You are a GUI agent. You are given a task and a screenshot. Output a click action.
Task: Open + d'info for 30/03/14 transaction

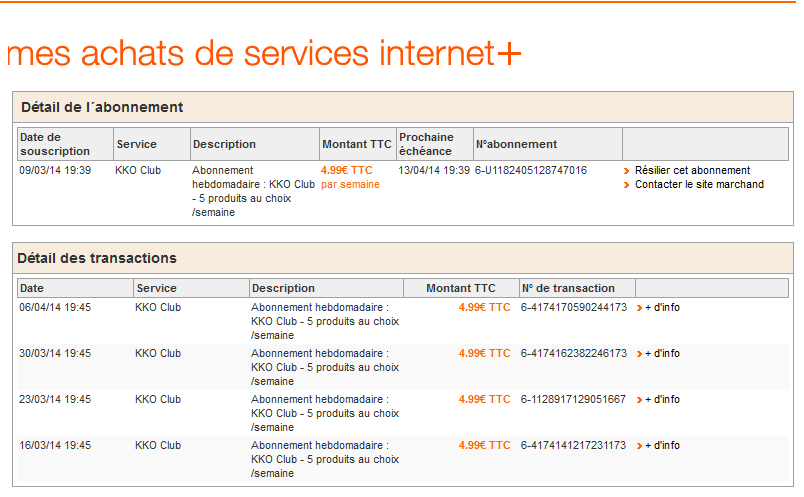[x=662, y=353]
